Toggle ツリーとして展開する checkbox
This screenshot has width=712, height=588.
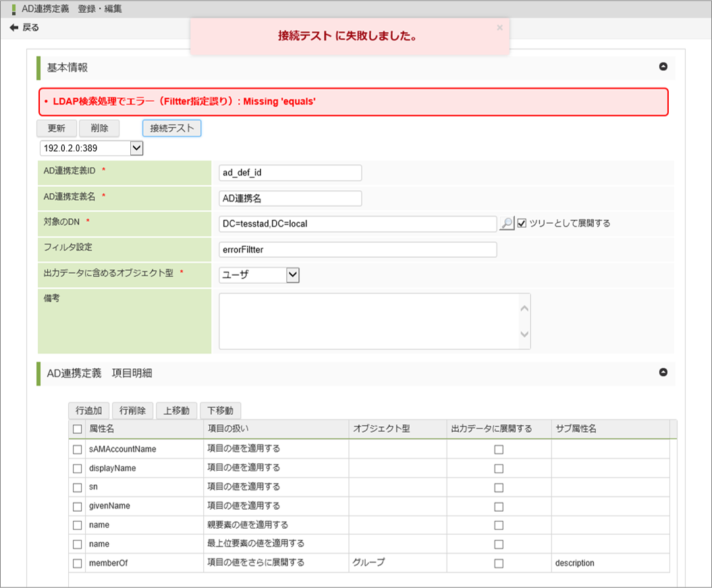(x=522, y=223)
